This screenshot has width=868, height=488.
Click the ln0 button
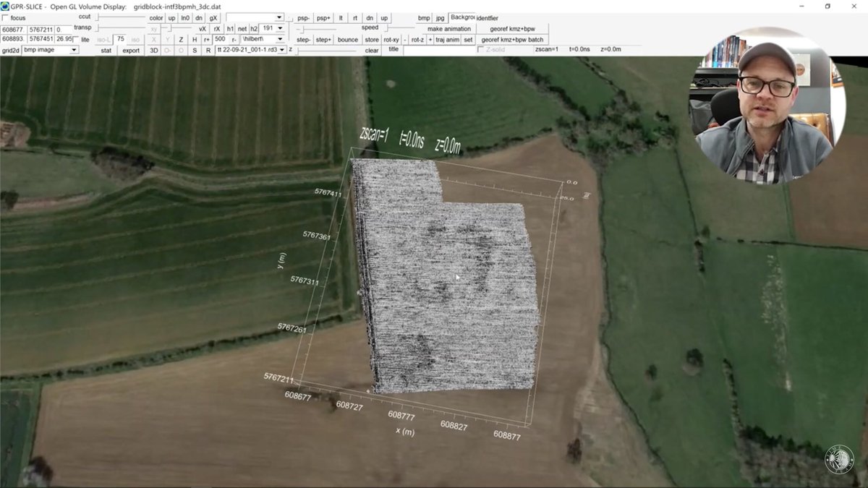click(185, 17)
